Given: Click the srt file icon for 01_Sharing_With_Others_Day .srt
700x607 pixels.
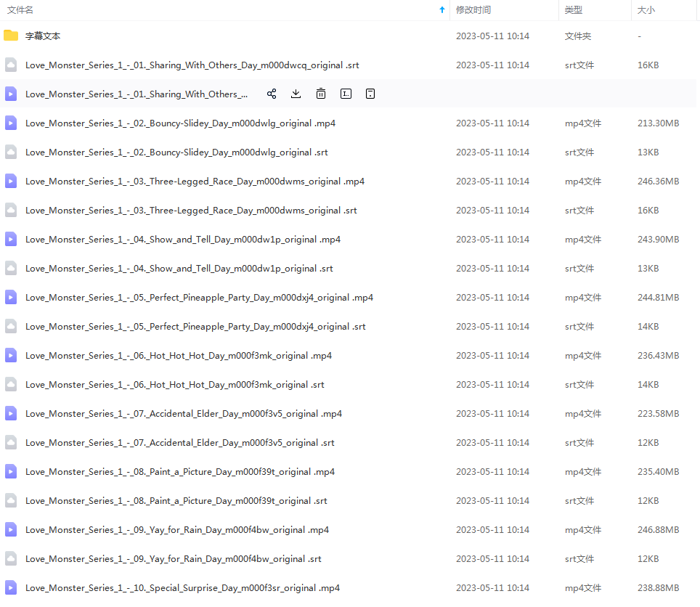Looking at the screenshot, I should [x=11, y=65].
